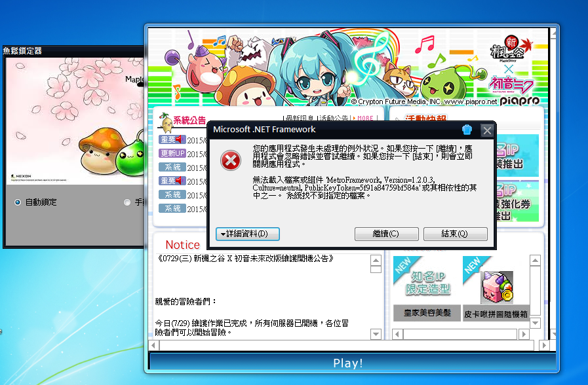Click the last 系統 announcement badge
The image size is (588, 385).
point(172,208)
